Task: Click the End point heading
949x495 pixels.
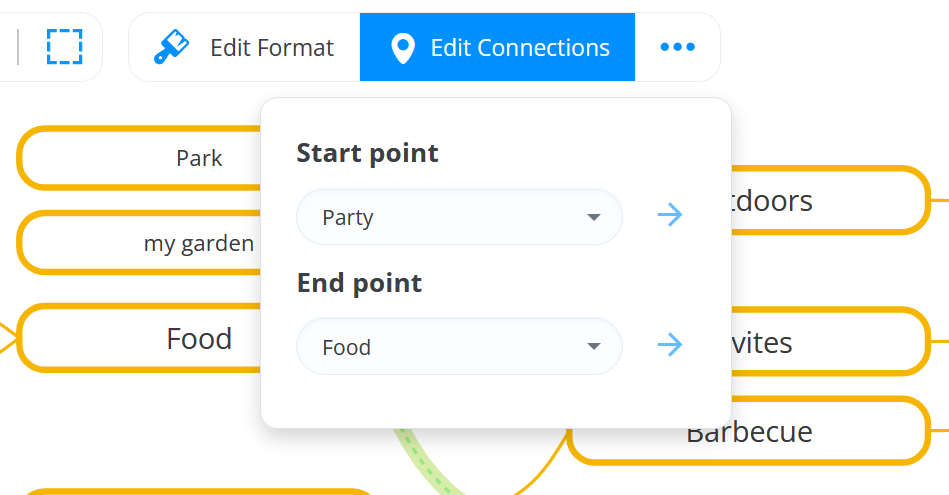Action: [359, 283]
